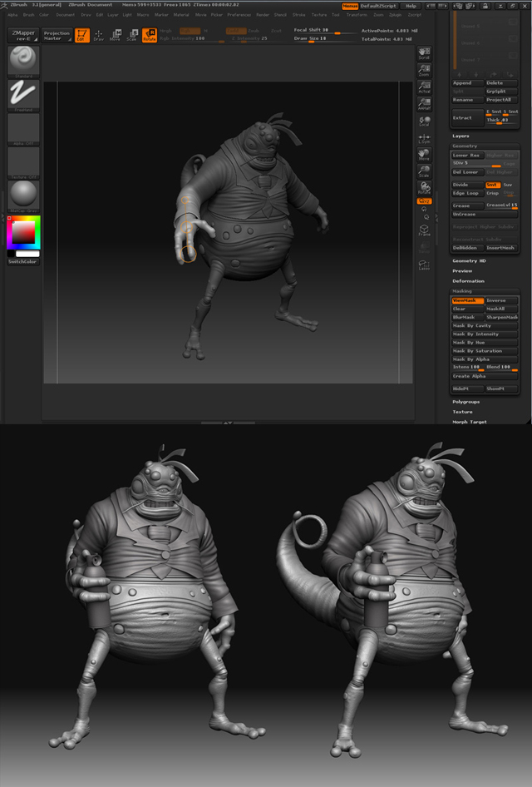532x787 pixels.
Task: Click the Zoom document icon
Action: [x=424, y=70]
